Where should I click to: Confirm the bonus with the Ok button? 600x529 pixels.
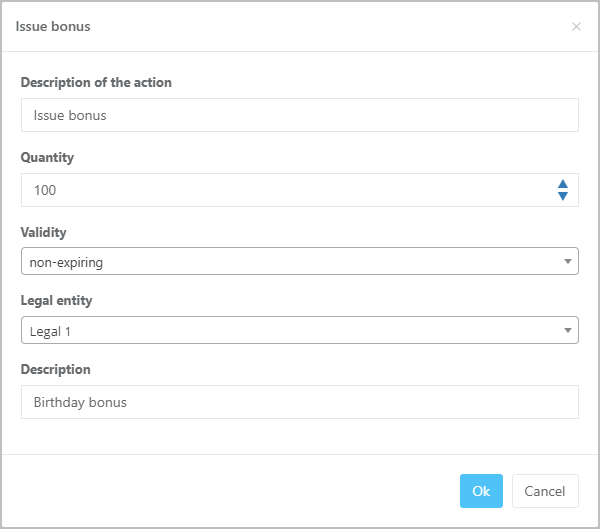click(x=481, y=491)
